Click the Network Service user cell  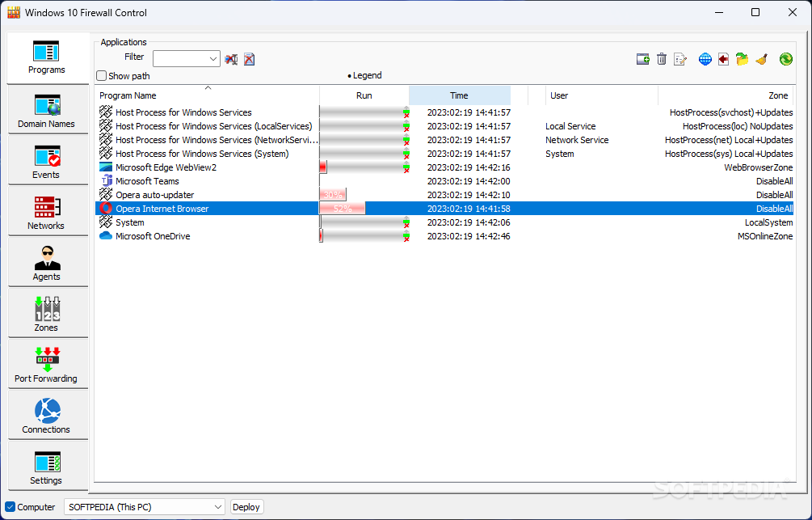(577, 140)
